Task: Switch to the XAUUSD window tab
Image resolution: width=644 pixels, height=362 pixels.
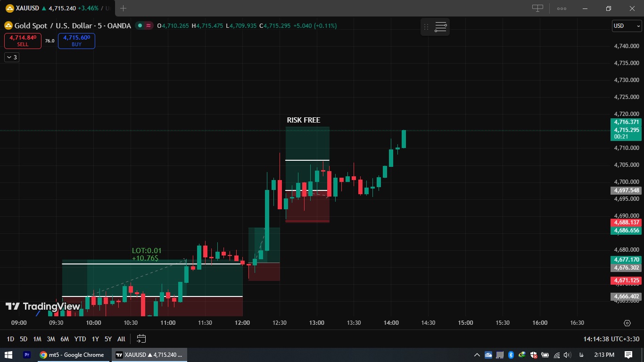Action: 149,354
